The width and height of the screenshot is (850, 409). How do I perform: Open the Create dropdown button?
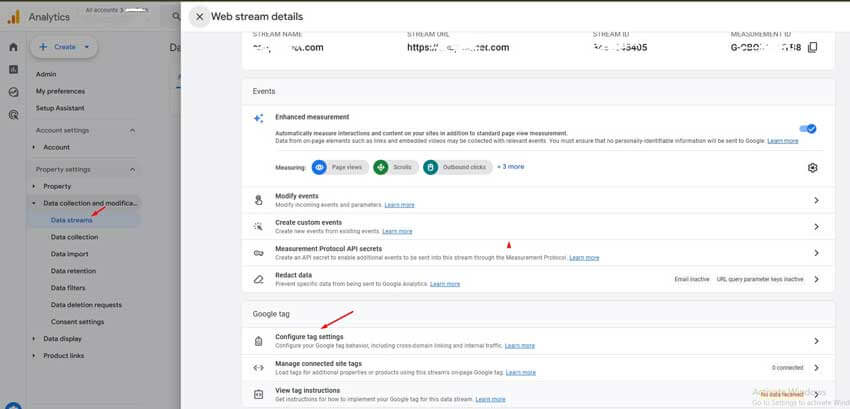[64, 47]
